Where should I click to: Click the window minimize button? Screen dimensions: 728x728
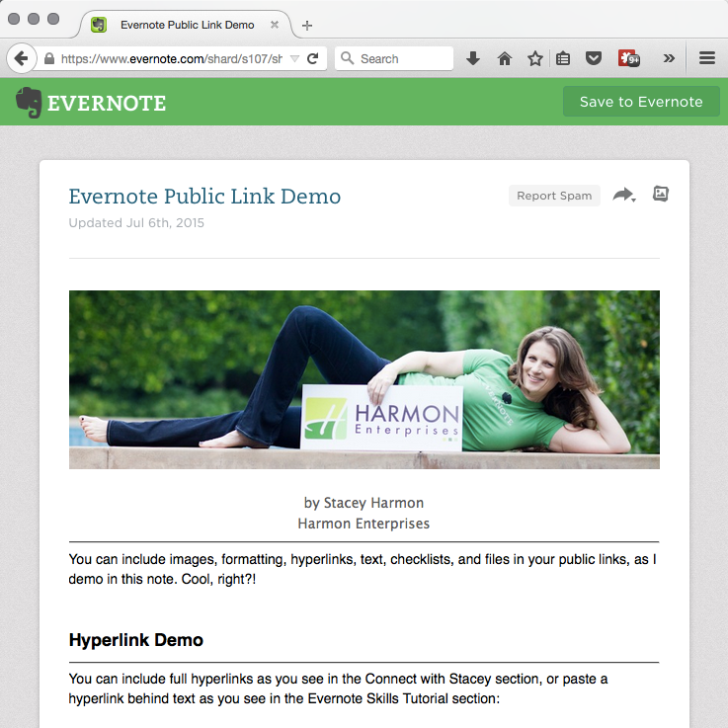[34, 19]
